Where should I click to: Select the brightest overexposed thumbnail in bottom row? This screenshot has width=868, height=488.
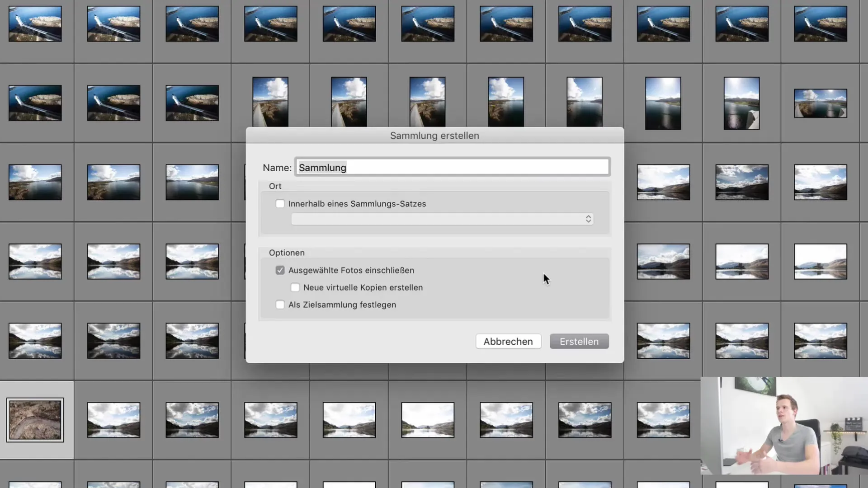(428, 420)
